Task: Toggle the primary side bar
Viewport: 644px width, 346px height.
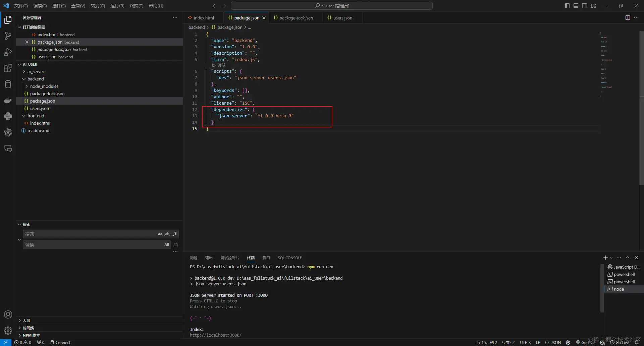Action: (567, 6)
